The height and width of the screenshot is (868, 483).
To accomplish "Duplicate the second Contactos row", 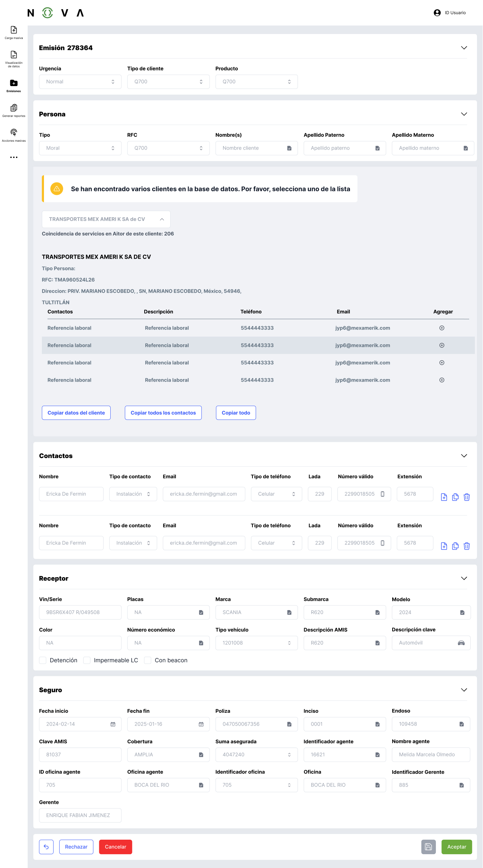I will tap(455, 546).
